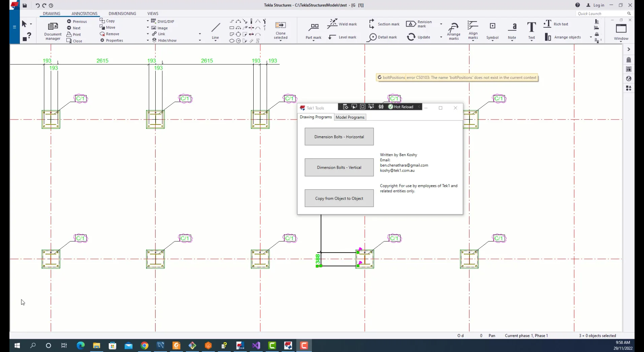Add a Note annotation
The height and width of the screenshot is (352, 644).
[x=512, y=31]
